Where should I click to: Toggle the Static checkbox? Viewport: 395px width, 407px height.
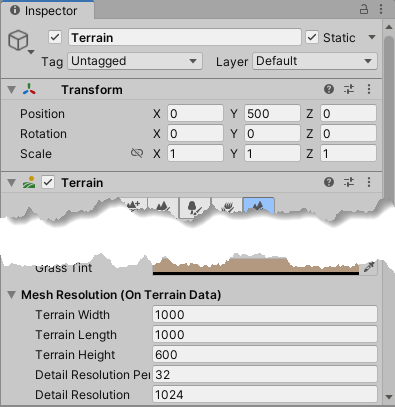tap(312, 37)
